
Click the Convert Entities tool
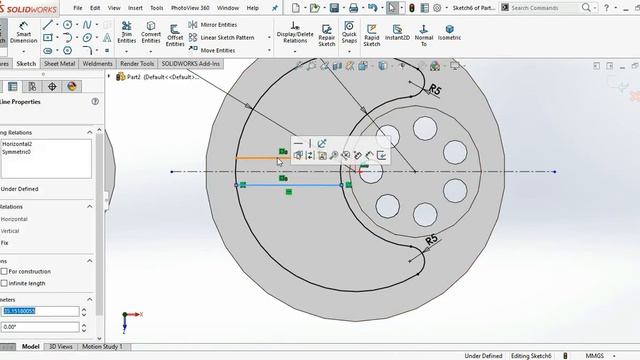[151, 32]
